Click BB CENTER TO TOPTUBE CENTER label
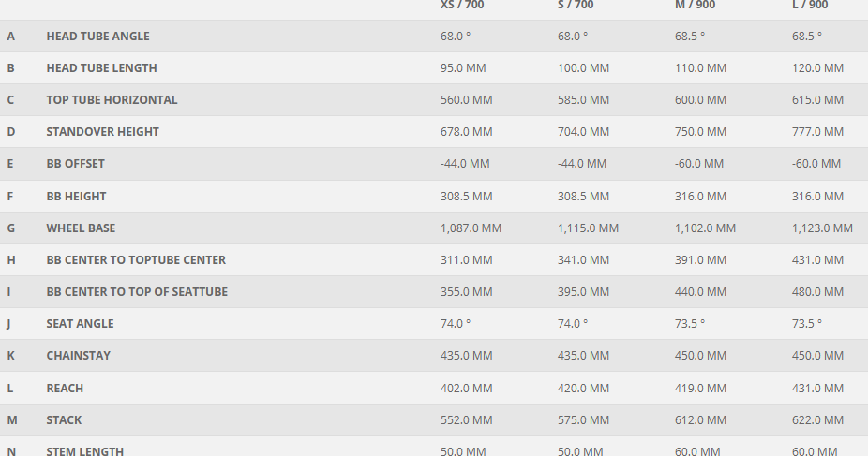Screen dimensions: 868x456 coord(136,260)
